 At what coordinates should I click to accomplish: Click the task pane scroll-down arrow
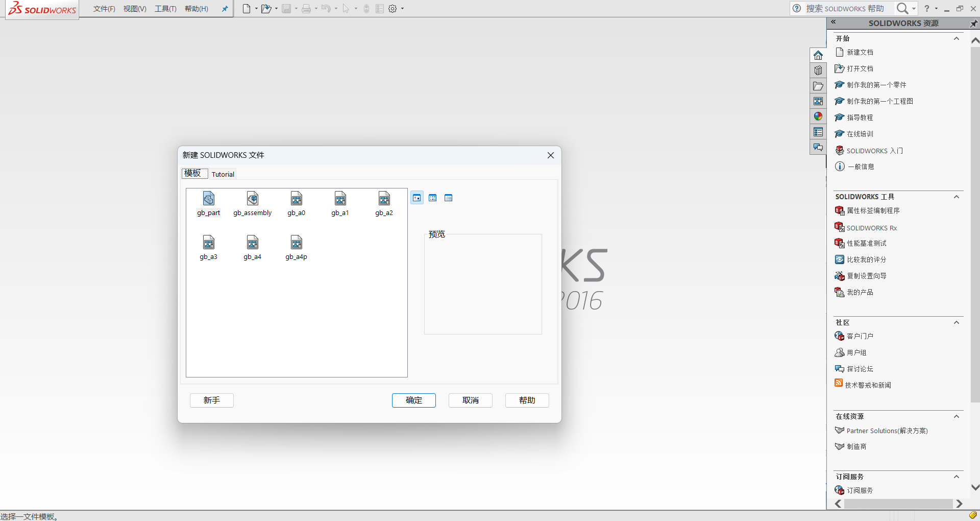[x=975, y=488]
